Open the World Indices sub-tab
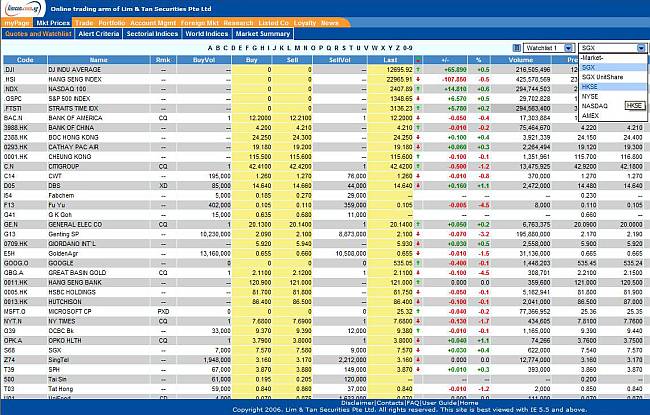 (206, 34)
